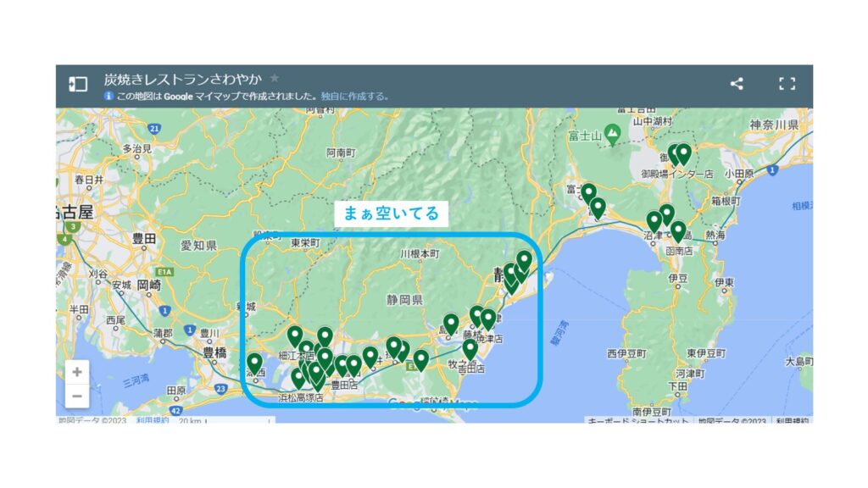Click the 静岡県 map label
Image resolution: width=868 pixels, height=488 pixels.
(x=404, y=300)
